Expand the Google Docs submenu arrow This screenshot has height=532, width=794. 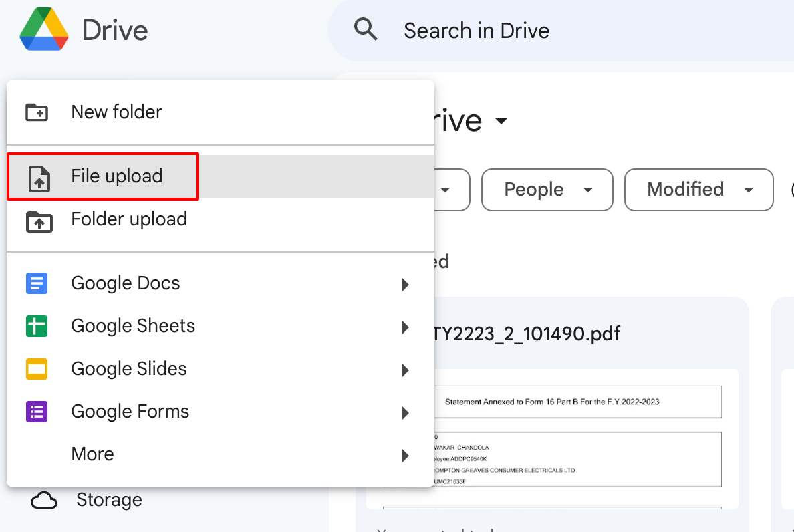405,284
